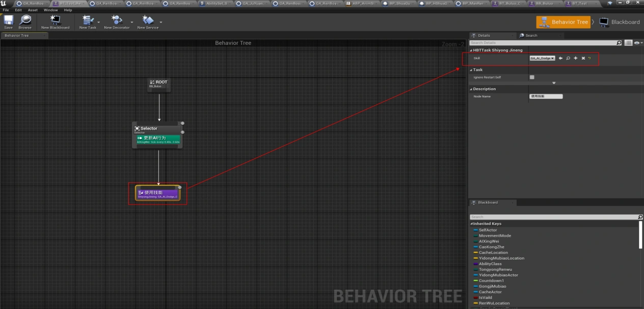
Task: Switch to the GA_JuYuan asset tab
Action: tap(252, 3)
